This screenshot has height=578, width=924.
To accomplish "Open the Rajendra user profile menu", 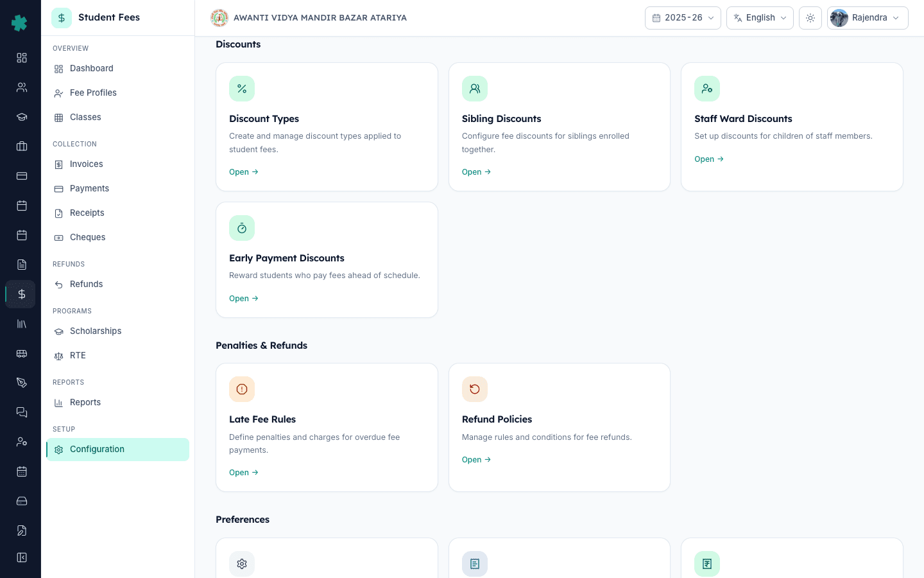I will pos(868,18).
